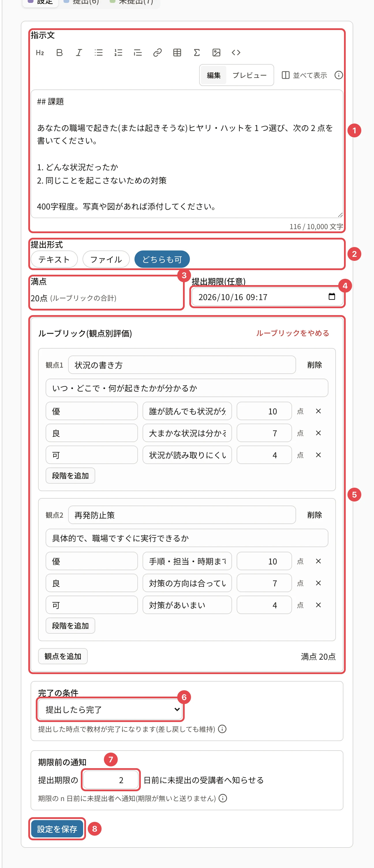374x868 pixels.
Task: Insert a bulleted list
Action: coord(99,53)
